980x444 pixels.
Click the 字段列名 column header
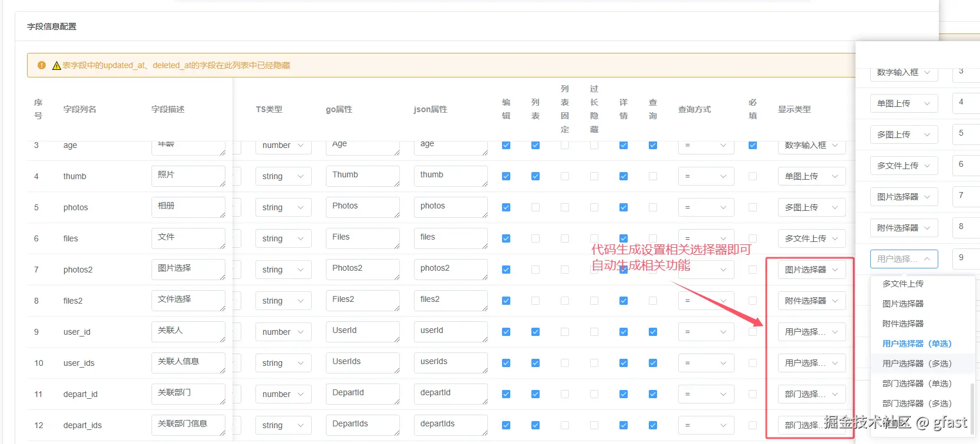click(80, 109)
